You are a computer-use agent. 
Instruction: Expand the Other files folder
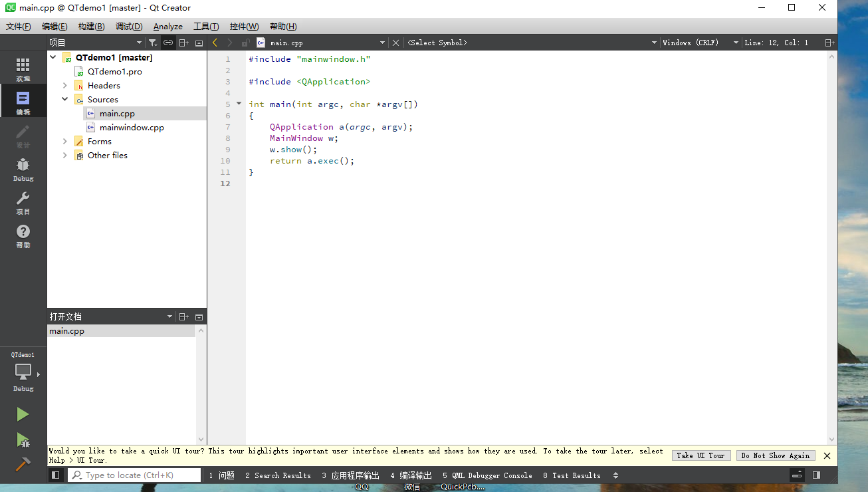[x=64, y=156]
